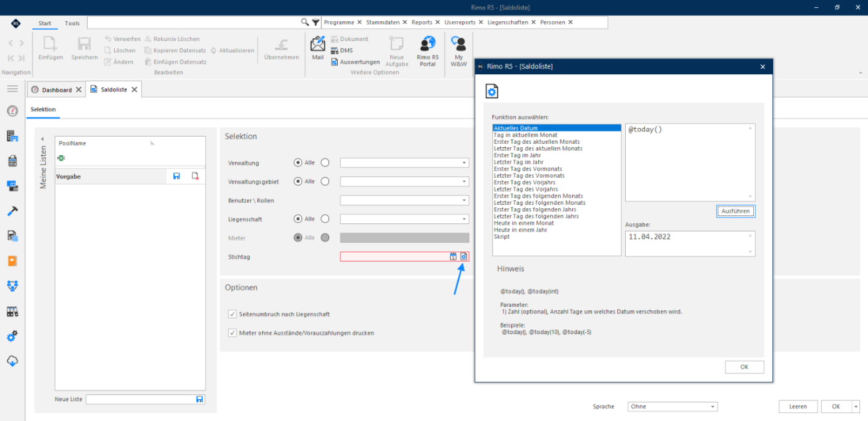Click the cloud download icon in the left sidebar
This screenshot has height=421, width=868.
pyautogui.click(x=12, y=361)
